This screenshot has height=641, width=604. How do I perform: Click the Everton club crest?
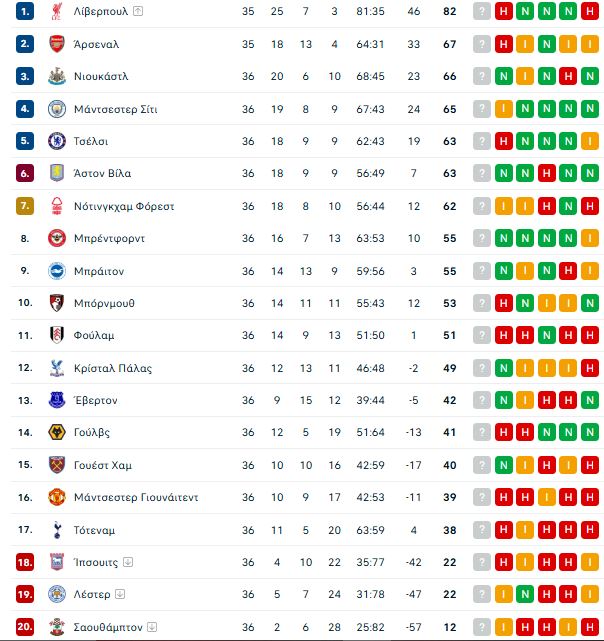[x=57, y=400]
